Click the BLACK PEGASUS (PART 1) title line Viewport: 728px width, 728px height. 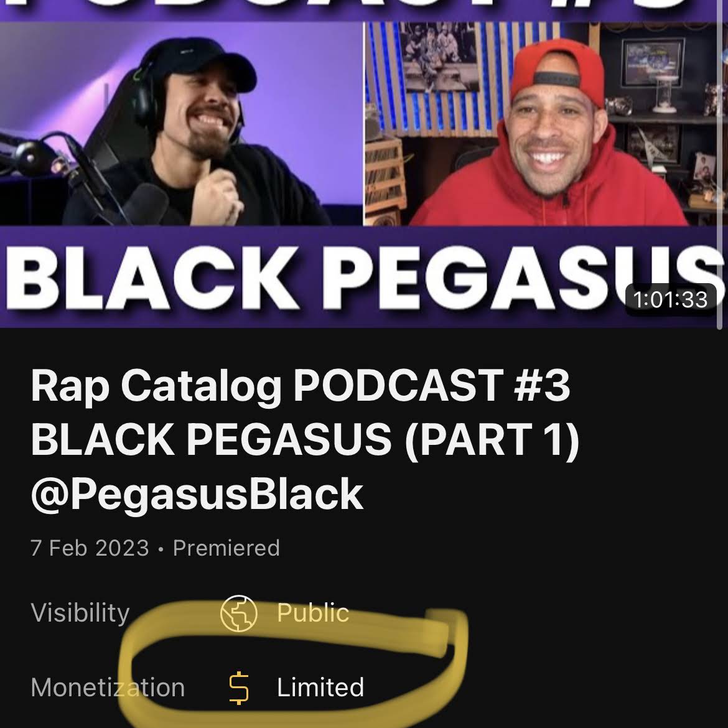tap(305, 439)
